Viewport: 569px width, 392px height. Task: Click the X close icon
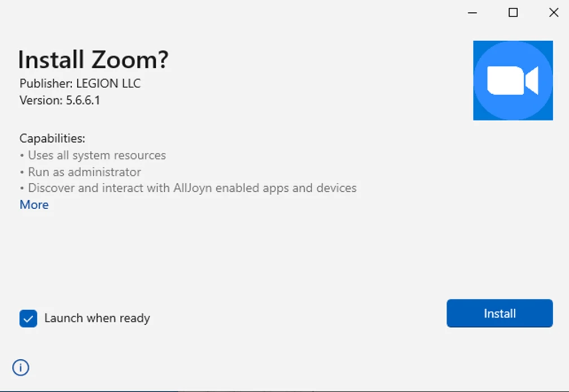(553, 12)
